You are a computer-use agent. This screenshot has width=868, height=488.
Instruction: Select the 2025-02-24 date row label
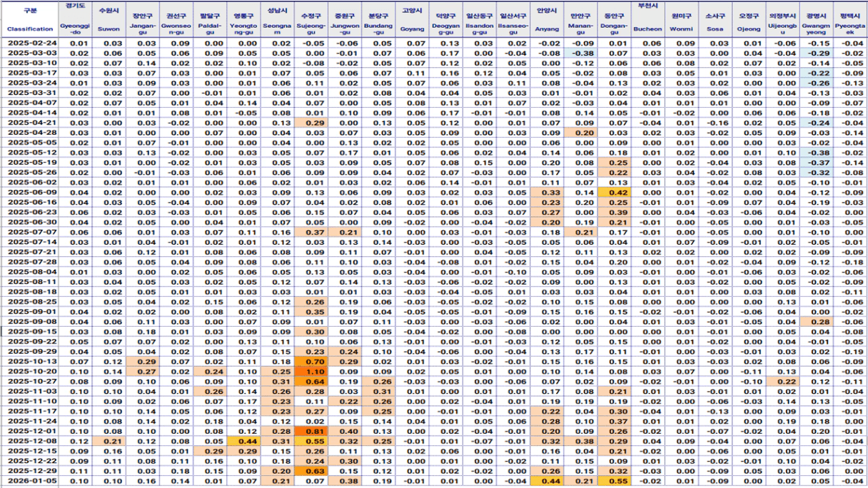[x=30, y=44]
